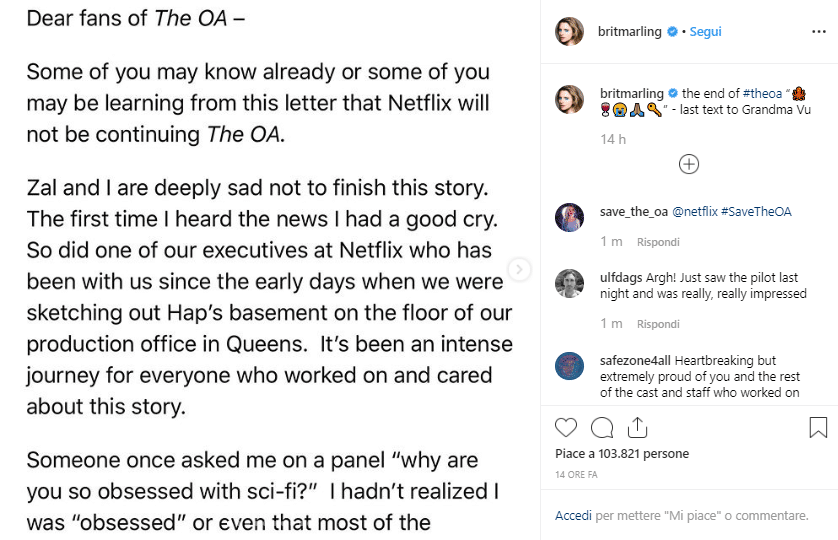Like the post with the heart icon
This screenshot has height=540, width=838.
coord(566,428)
